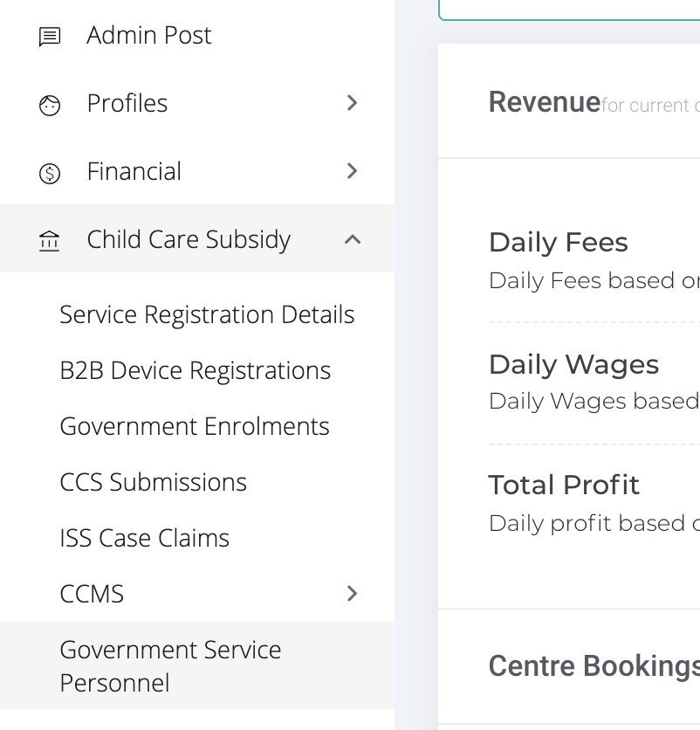700x730 pixels.
Task: Open Government Service Personnel
Action: coord(170,665)
